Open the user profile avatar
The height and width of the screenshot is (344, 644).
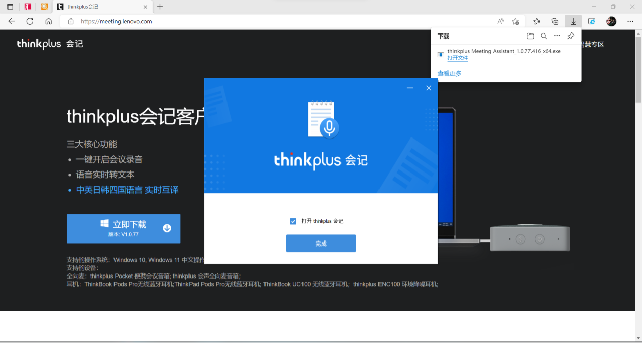tap(611, 21)
